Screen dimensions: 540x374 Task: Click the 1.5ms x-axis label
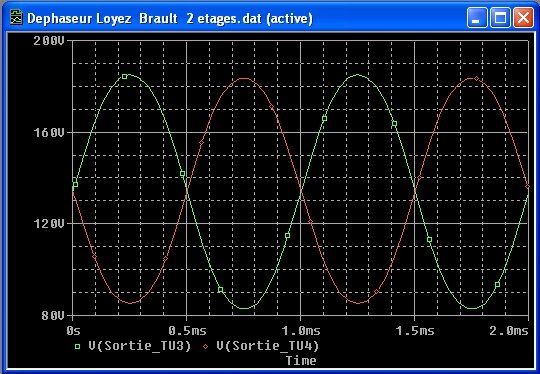pos(415,331)
